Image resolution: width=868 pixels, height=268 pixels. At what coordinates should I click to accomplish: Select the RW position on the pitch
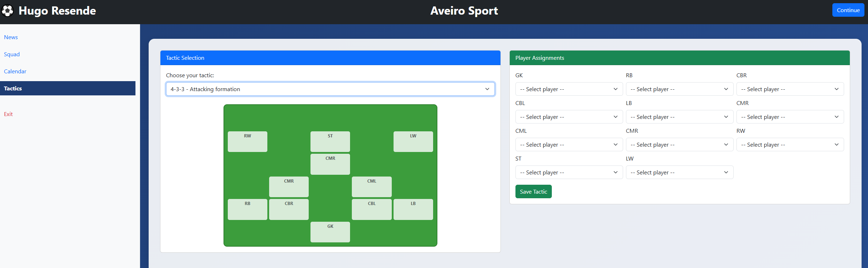point(247,141)
